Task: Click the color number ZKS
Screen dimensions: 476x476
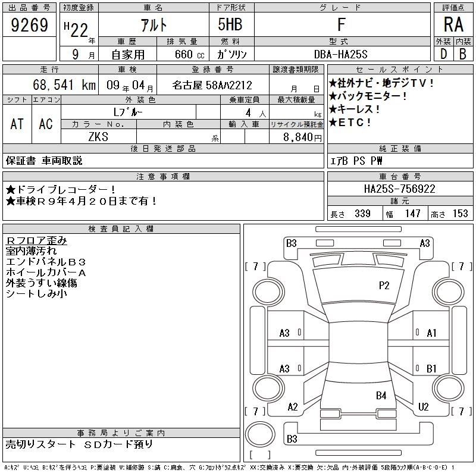Action: [98, 137]
